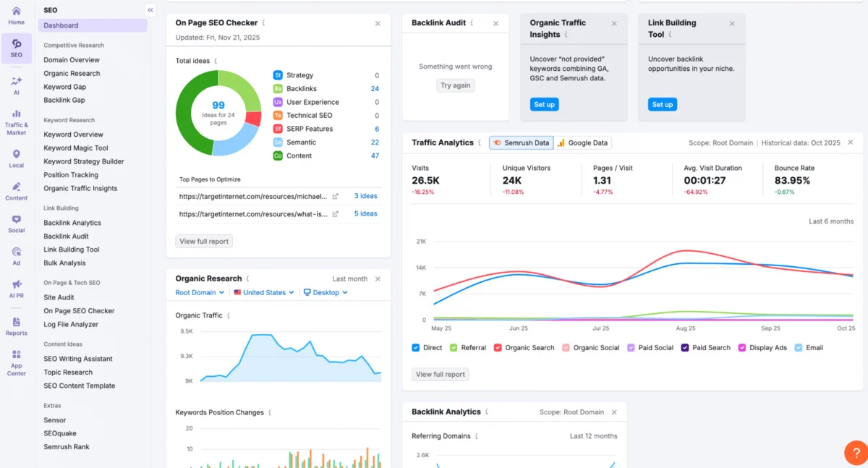Click info icon beside Backlink Analytics title
This screenshot has height=468, width=868.
coord(487,412)
